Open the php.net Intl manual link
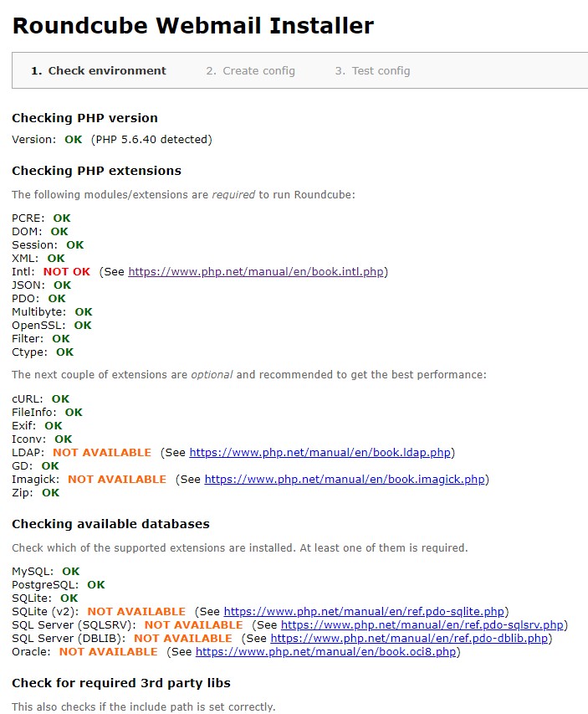Screen dimensions: 588x714 point(256,272)
